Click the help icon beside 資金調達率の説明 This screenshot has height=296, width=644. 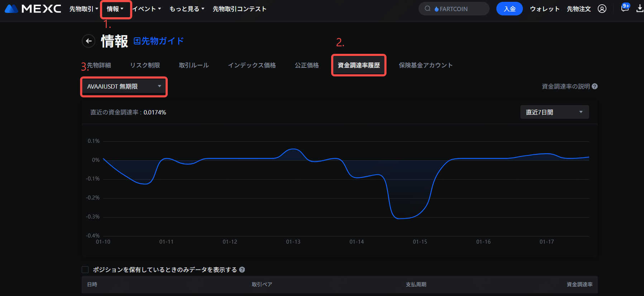point(595,86)
